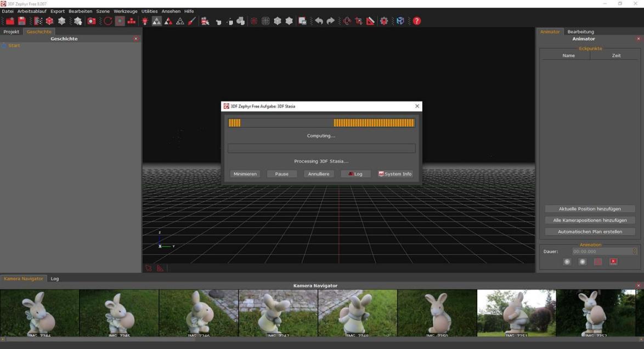644x349 pixels.
Task: Click Minimieren in the progress dialog
Action: (x=245, y=174)
